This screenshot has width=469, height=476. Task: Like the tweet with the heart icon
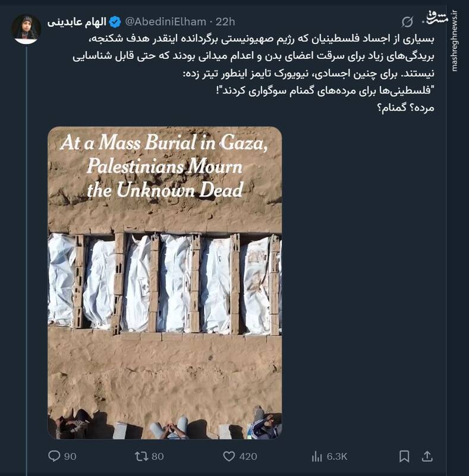229,456
